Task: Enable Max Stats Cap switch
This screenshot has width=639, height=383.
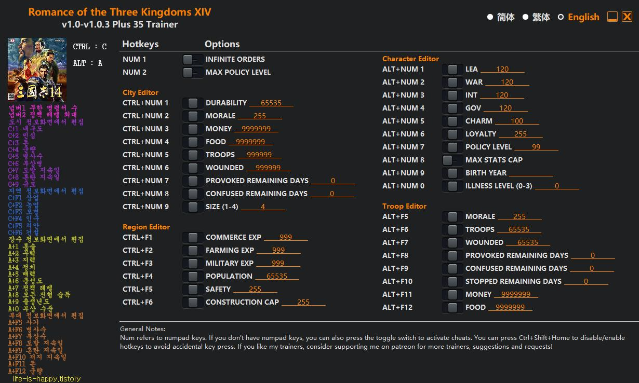Action: coord(452,160)
